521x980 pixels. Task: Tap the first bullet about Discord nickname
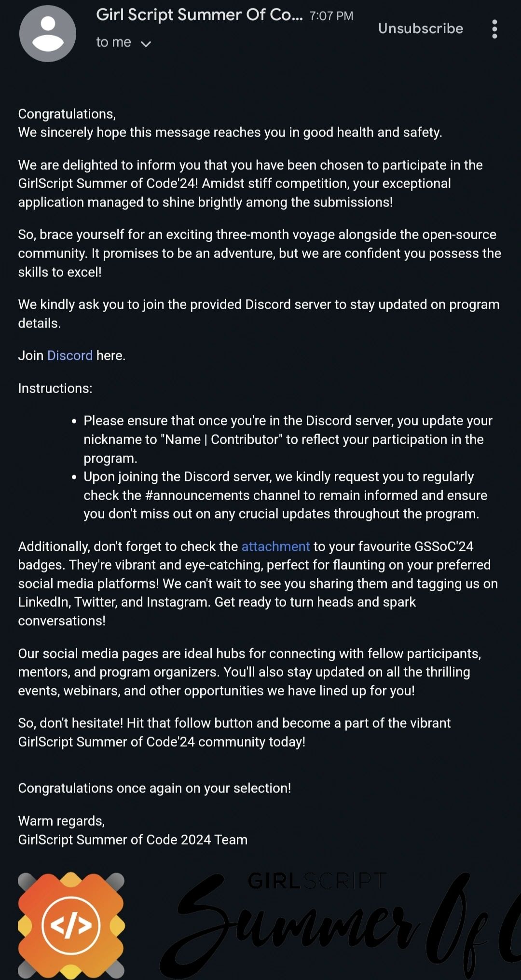[288, 439]
